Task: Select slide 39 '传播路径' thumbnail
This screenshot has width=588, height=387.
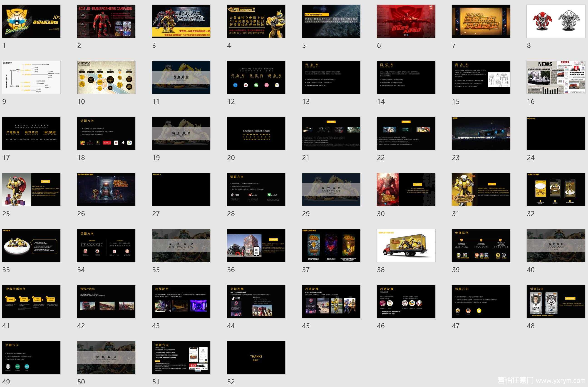Action: 481,246
